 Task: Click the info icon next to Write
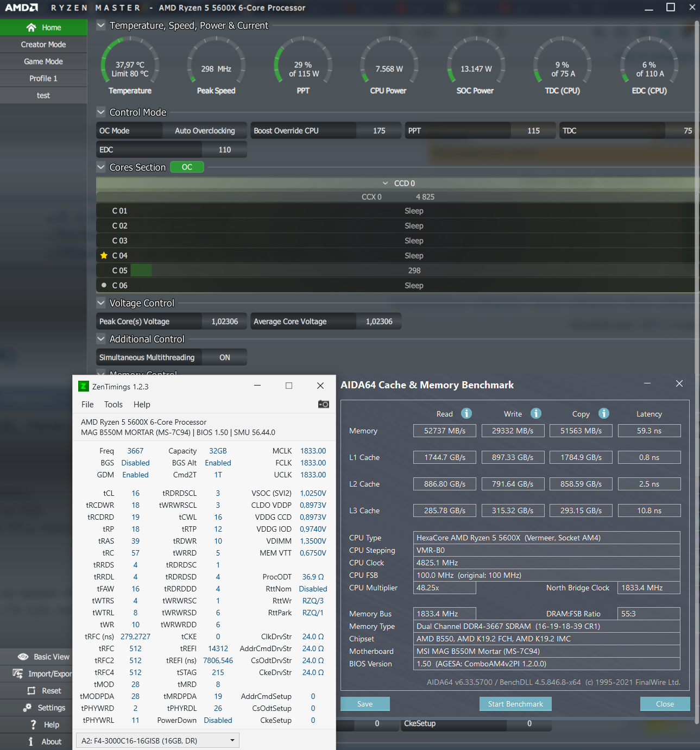pos(536,413)
